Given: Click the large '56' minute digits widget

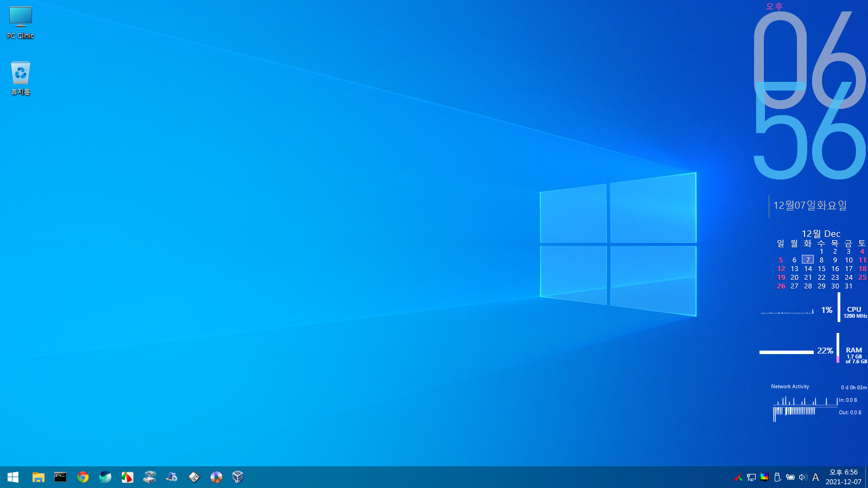Looking at the screenshot, I should click(809, 131).
